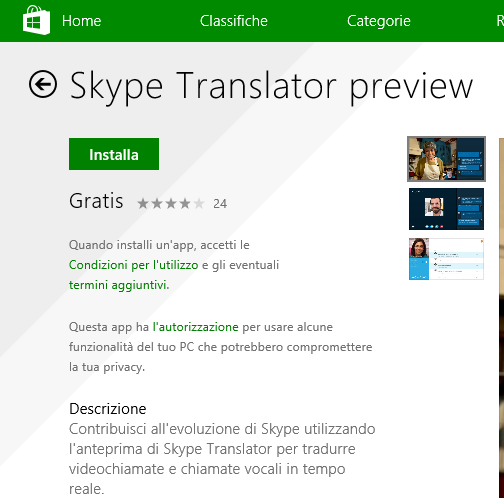Click the rating count 24
Viewport: 504px width, 498px height.
click(220, 204)
